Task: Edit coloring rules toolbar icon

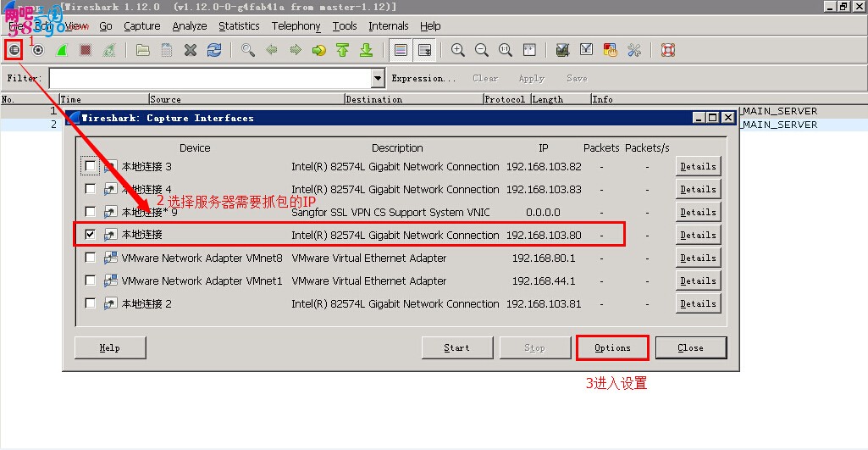Action: pos(611,51)
